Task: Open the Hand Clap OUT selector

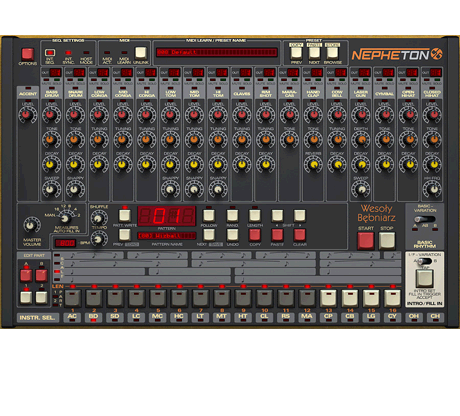Action: pyautogui.click(x=317, y=72)
